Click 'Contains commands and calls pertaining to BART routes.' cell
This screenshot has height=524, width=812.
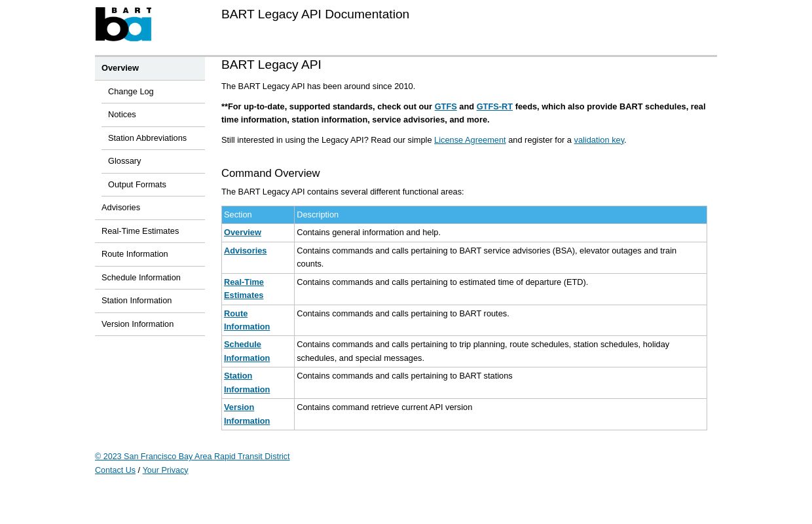tap(500, 320)
